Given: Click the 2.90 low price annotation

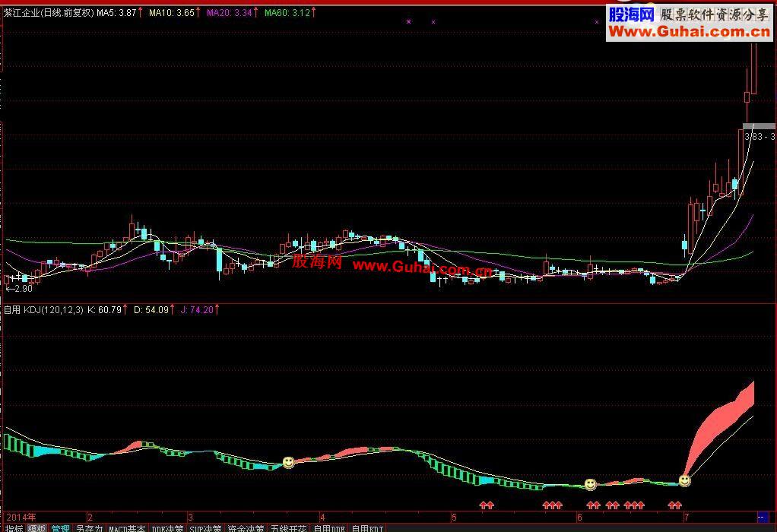Looking at the screenshot, I should (x=19, y=288).
